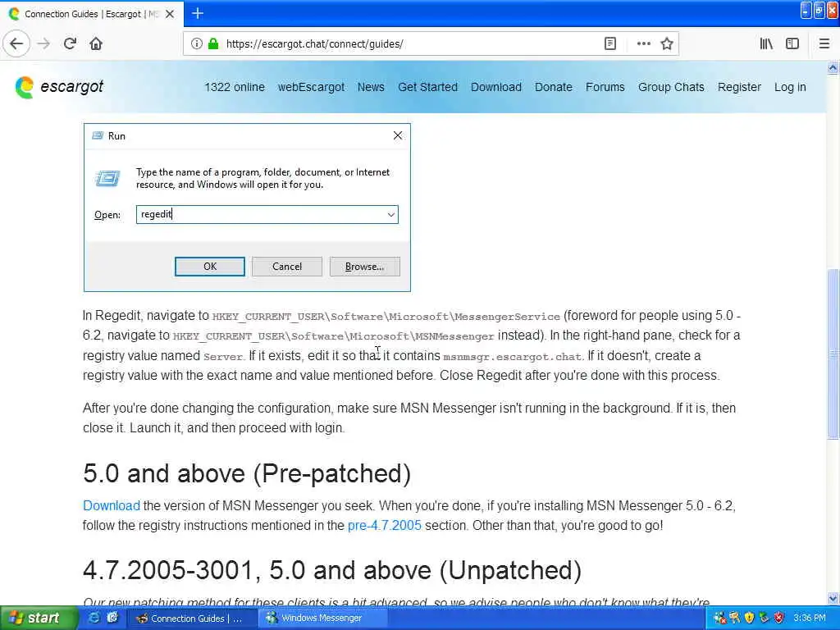Screen dimensions: 840x630
Task: Launch Internet Explorer from quick launch
Action: coord(94,618)
